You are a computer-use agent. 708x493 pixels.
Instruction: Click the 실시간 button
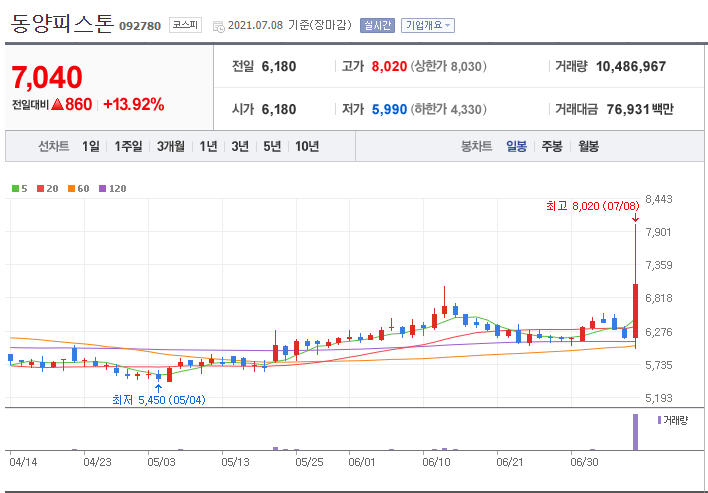[x=377, y=25]
